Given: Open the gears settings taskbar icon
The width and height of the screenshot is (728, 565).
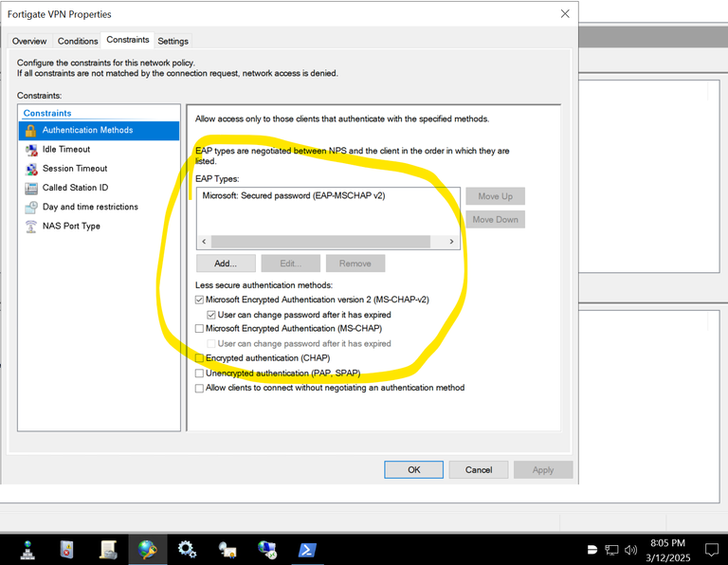Looking at the screenshot, I should point(187,550).
